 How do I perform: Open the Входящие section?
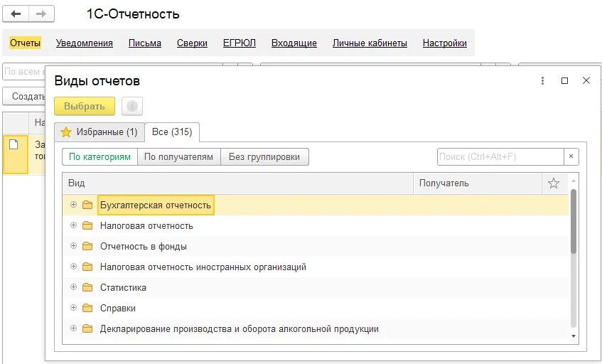tap(294, 43)
